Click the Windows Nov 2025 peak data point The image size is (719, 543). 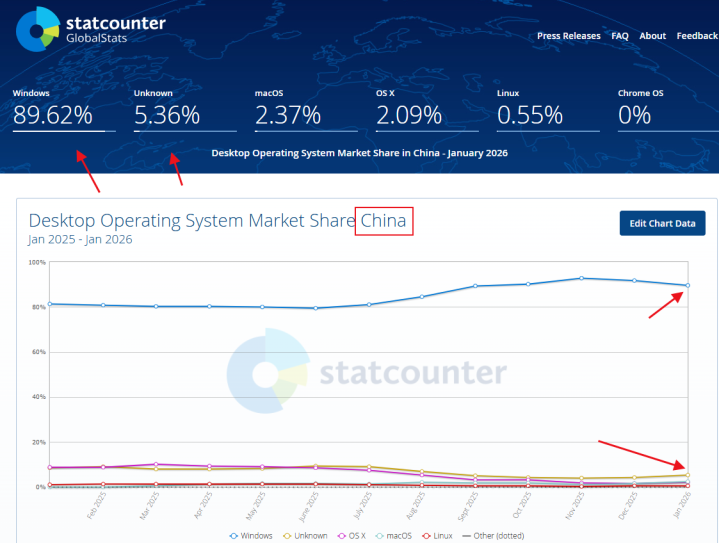(581, 278)
